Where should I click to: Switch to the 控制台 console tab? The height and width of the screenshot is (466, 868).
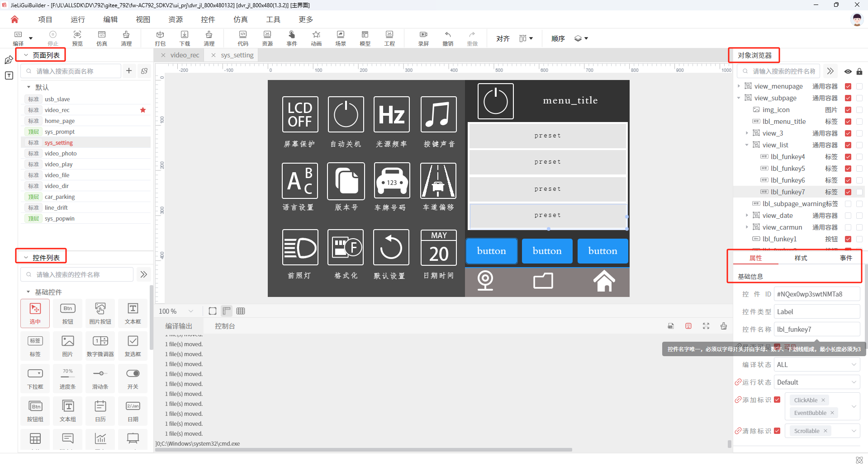click(x=225, y=326)
